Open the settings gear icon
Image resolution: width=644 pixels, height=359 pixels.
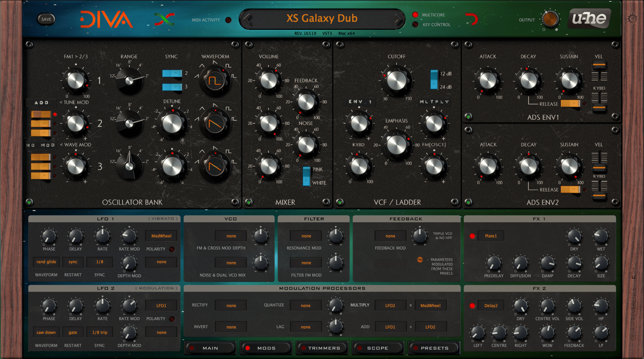[632, 19]
